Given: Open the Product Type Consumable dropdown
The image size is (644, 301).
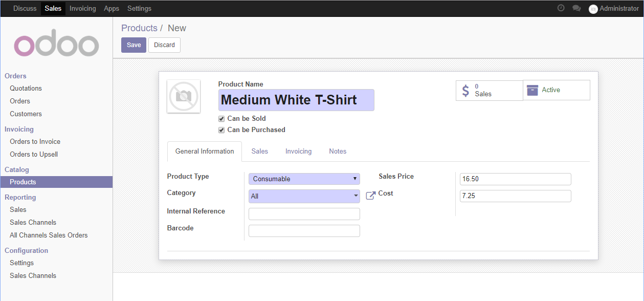Looking at the screenshot, I should point(304,179).
